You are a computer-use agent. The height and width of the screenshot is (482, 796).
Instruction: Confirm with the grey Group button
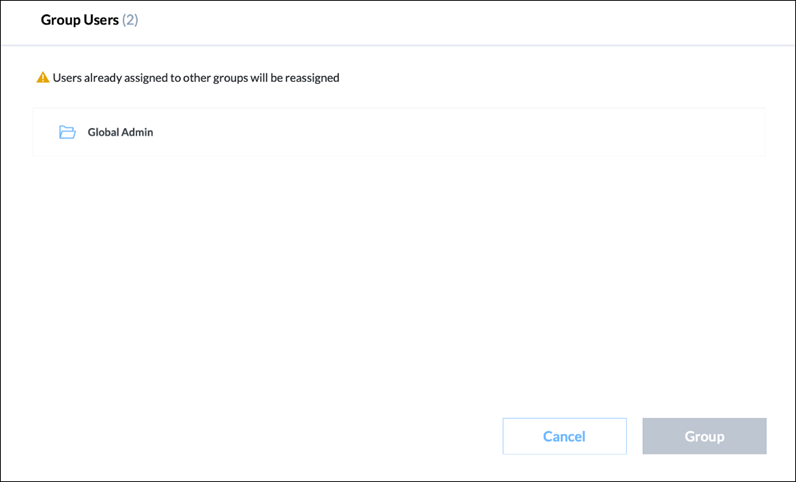[704, 436]
